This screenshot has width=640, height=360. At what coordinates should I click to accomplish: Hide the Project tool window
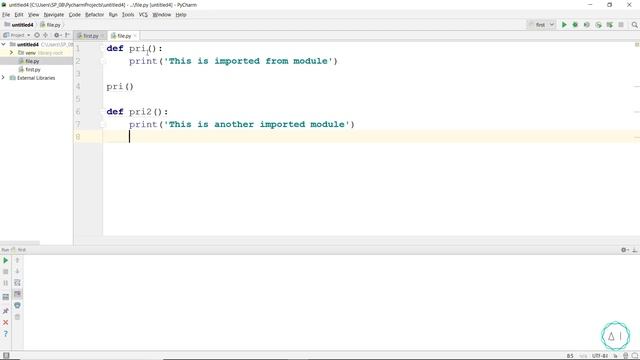(x=67, y=36)
